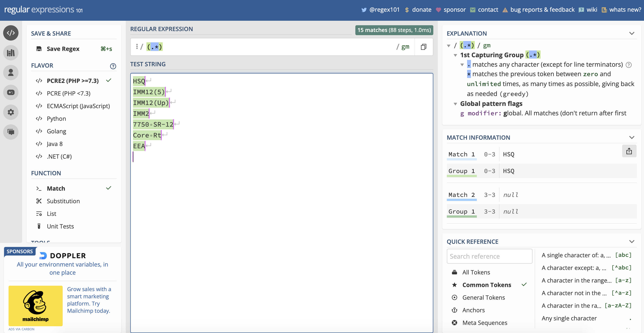Copy regex to clipboard icon
The width and height of the screenshot is (644, 333).
(423, 47)
